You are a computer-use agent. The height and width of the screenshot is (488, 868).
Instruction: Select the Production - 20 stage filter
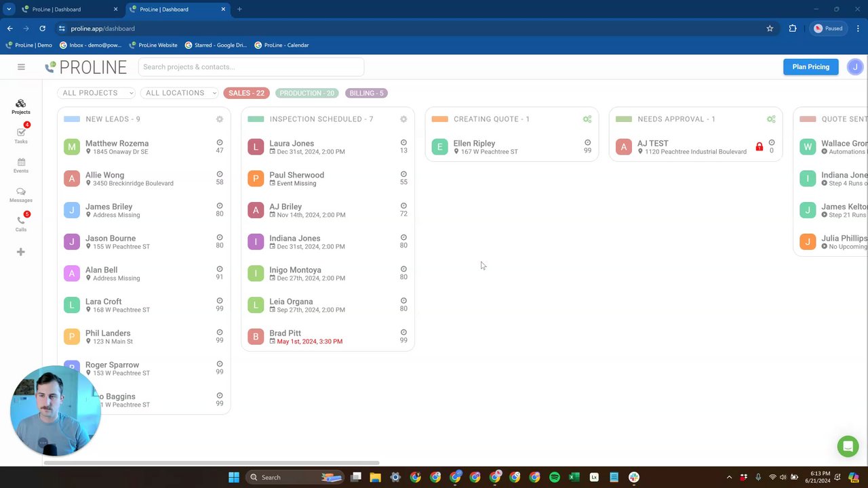(x=307, y=93)
